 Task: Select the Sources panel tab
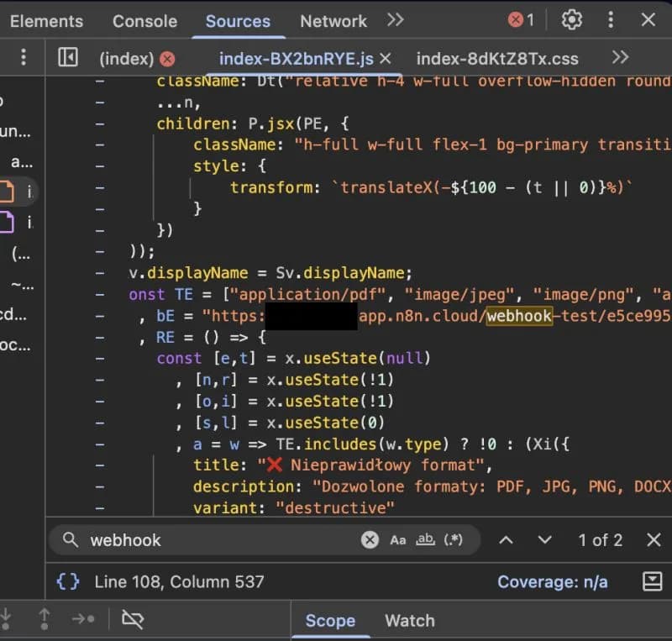pyautogui.click(x=238, y=21)
